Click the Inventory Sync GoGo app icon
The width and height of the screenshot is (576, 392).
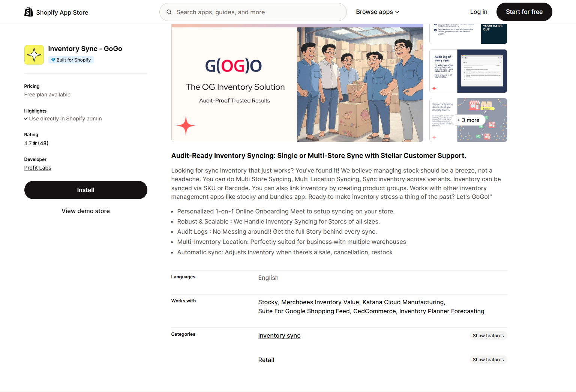pyautogui.click(x=34, y=55)
